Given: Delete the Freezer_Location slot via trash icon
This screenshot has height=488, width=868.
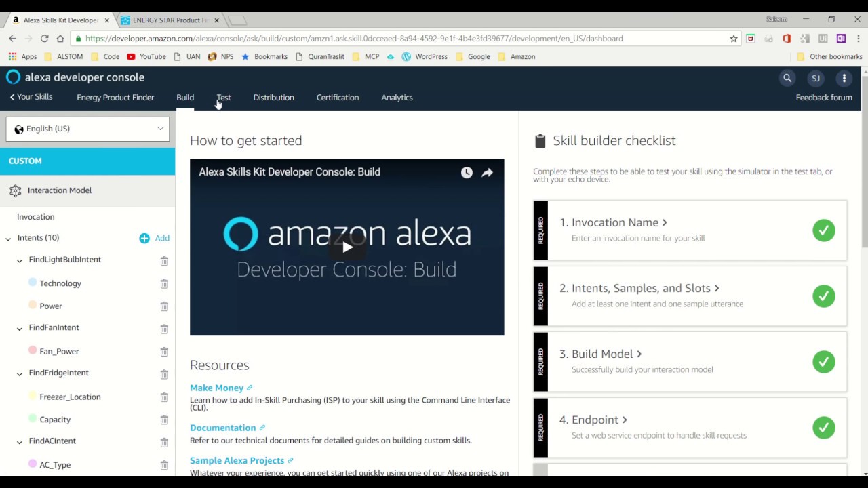Looking at the screenshot, I should point(164,397).
